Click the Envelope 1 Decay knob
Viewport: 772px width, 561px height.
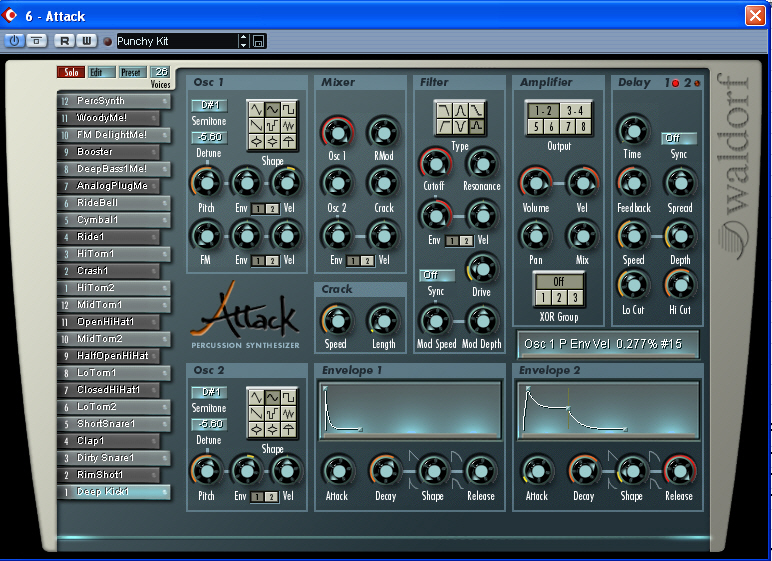tap(386, 471)
